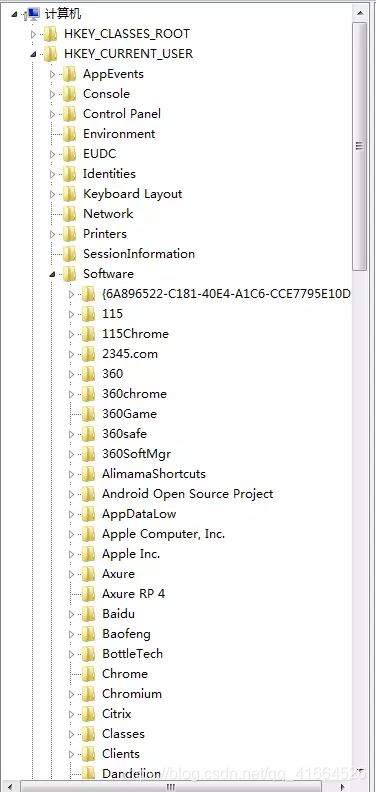Expand the Control Panel key
The height and width of the screenshot is (792, 376).
tap(53, 114)
